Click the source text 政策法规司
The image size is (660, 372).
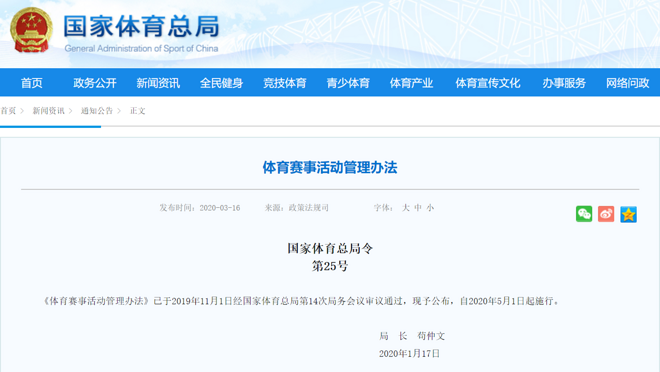click(309, 207)
